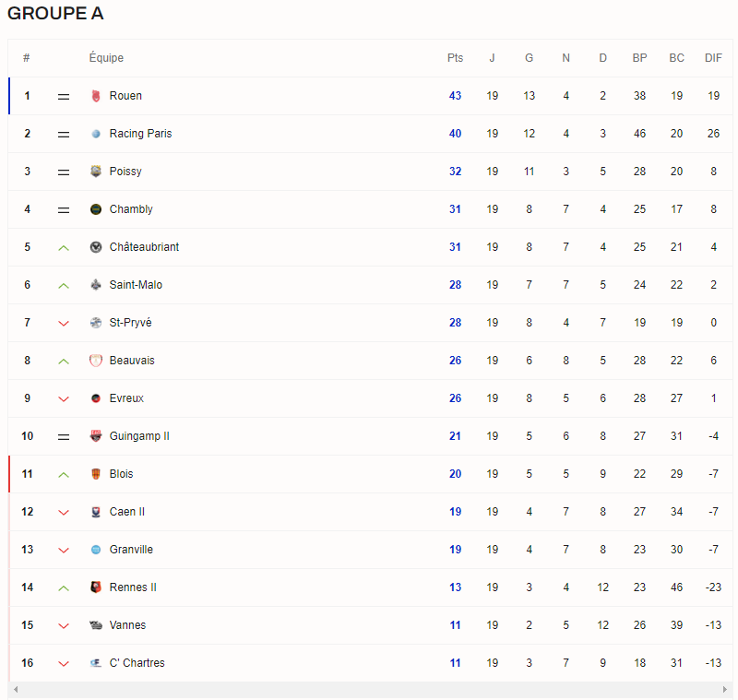Click the Équipe column header

(106, 58)
